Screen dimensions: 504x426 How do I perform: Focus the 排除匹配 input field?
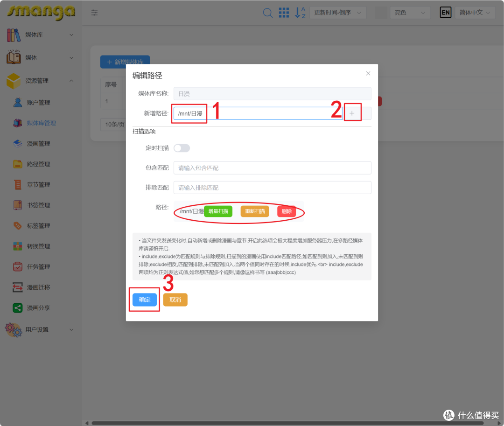pos(272,187)
